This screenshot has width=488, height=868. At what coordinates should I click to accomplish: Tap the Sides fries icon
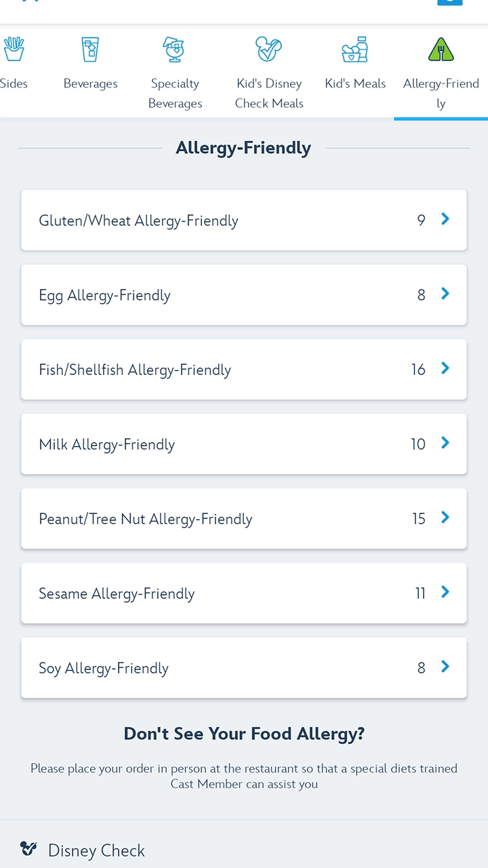click(14, 50)
